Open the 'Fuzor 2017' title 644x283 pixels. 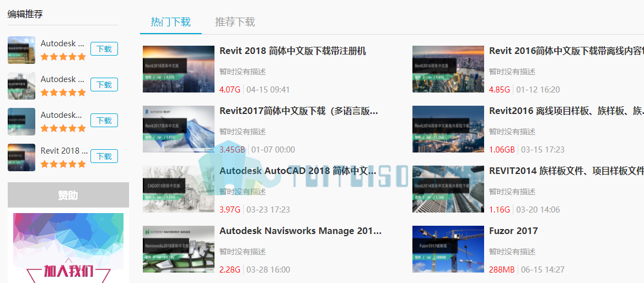click(513, 231)
